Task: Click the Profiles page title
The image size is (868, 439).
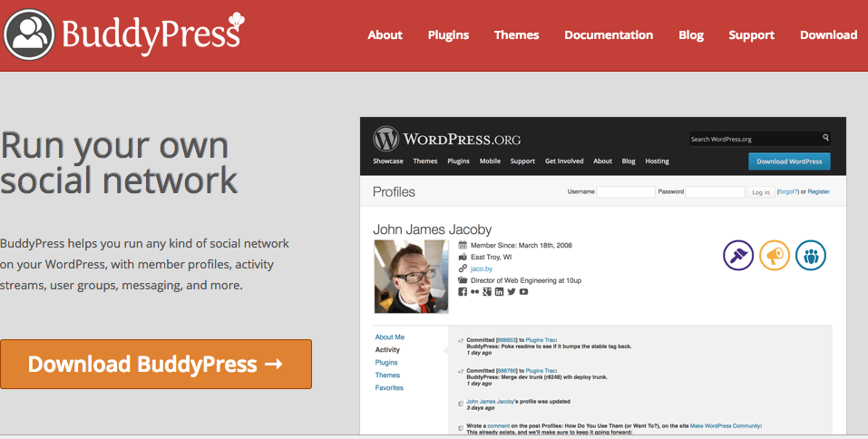Action: coord(395,191)
